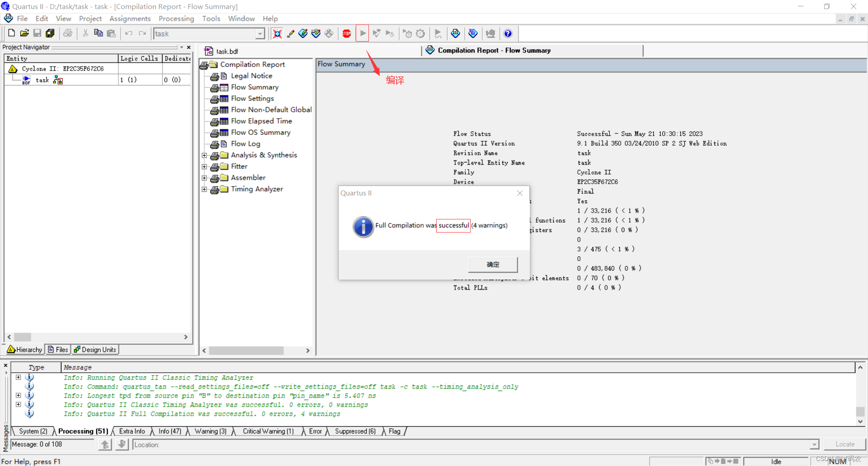The height and width of the screenshot is (466, 868).
Task: Open the Pin Planner toolbar icon
Action: (x=316, y=33)
